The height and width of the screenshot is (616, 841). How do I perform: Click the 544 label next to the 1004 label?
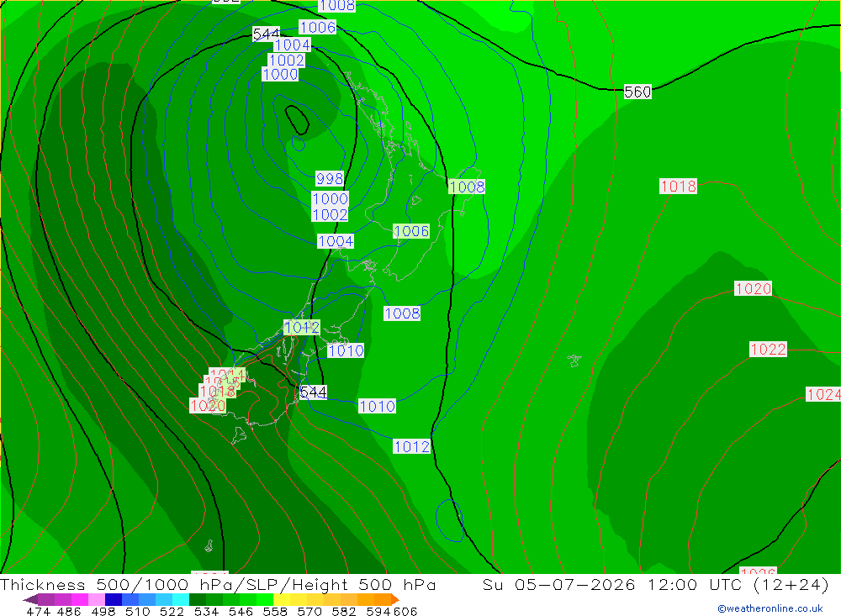[266, 34]
